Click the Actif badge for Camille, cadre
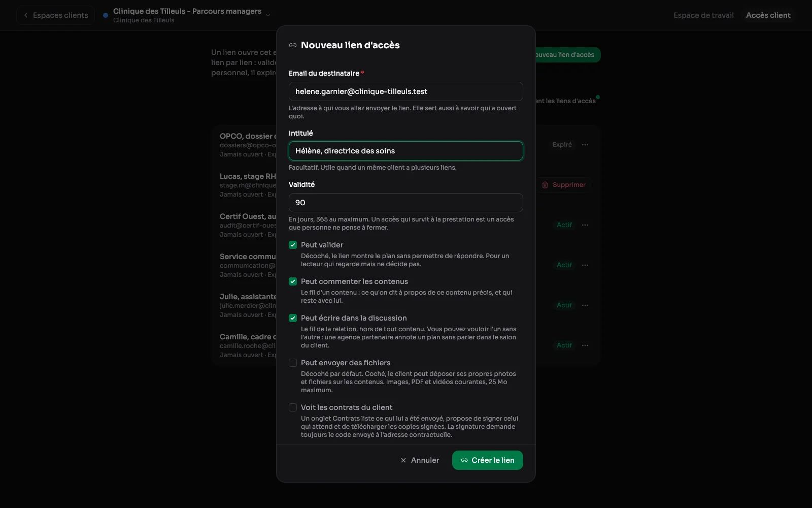Screen dimensions: 812x508 click(x=564, y=345)
